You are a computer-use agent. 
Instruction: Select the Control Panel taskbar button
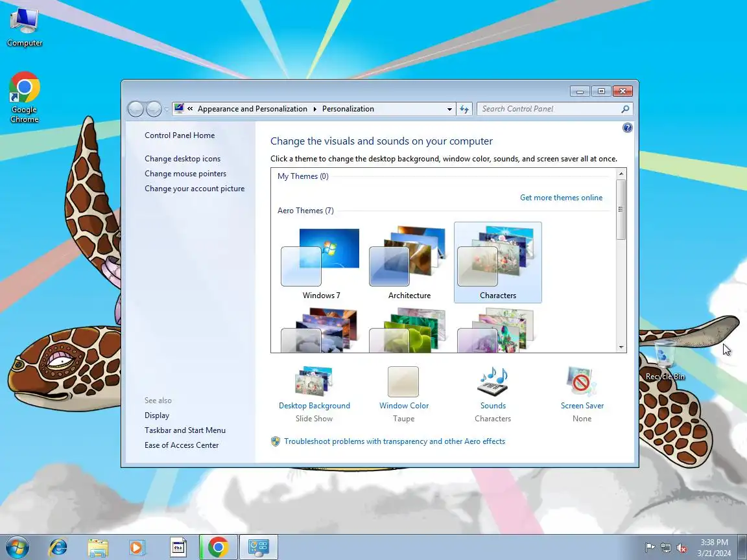(259, 548)
